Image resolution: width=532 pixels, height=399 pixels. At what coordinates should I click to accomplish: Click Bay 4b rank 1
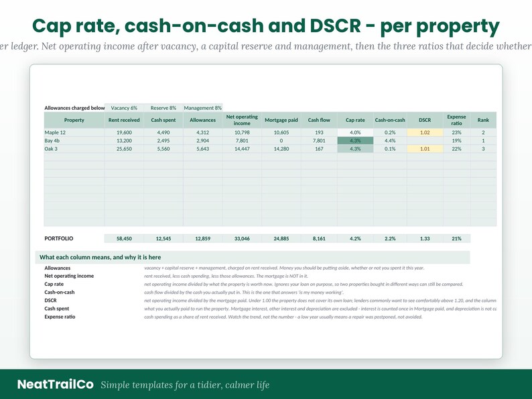[x=483, y=141]
